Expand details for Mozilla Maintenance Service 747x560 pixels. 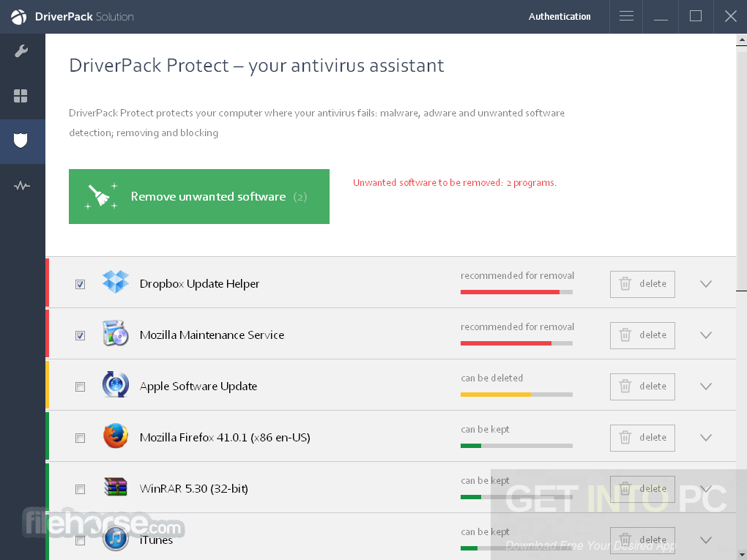(705, 335)
